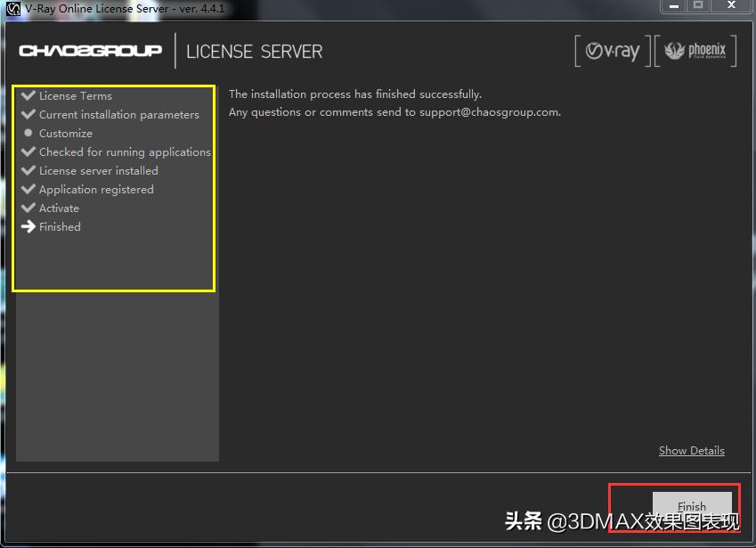Select Application registered step
The width and height of the screenshot is (756, 548).
[x=96, y=190]
